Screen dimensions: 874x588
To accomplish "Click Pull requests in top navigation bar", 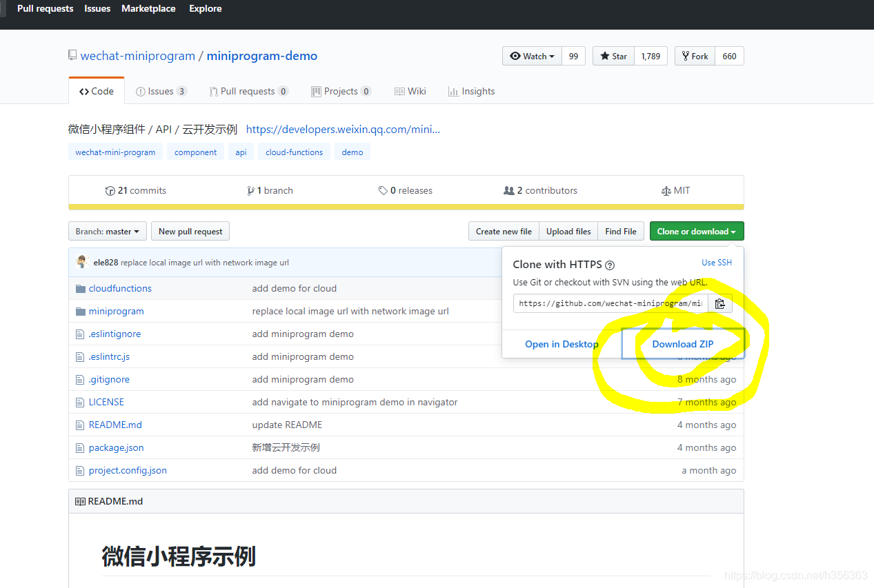I will [46, 8].
